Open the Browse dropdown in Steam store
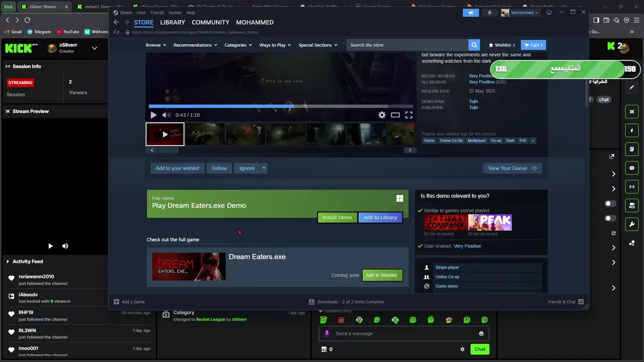The height and width of the screenshot is (362, 644). [x=156, y=45]
